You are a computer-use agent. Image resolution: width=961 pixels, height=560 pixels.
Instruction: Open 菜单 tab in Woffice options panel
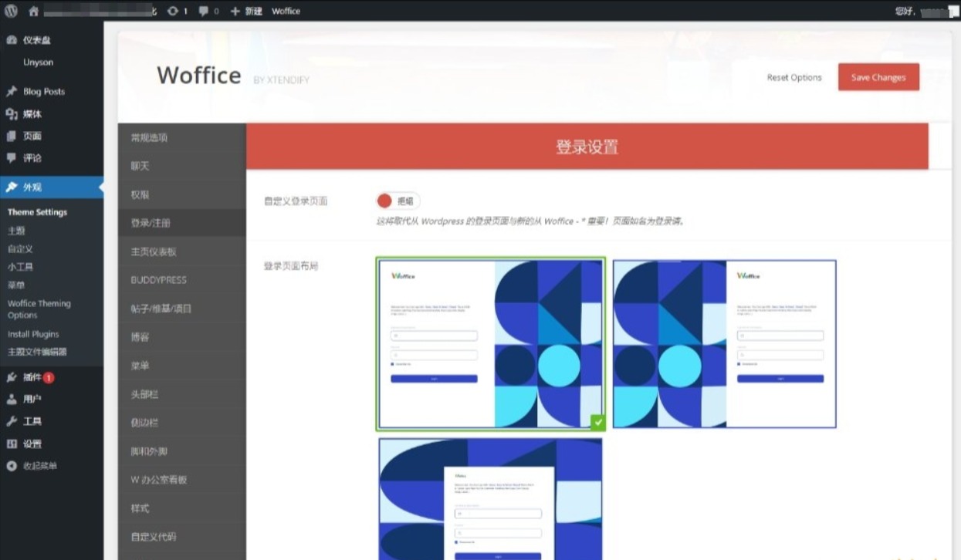(182, 366)
